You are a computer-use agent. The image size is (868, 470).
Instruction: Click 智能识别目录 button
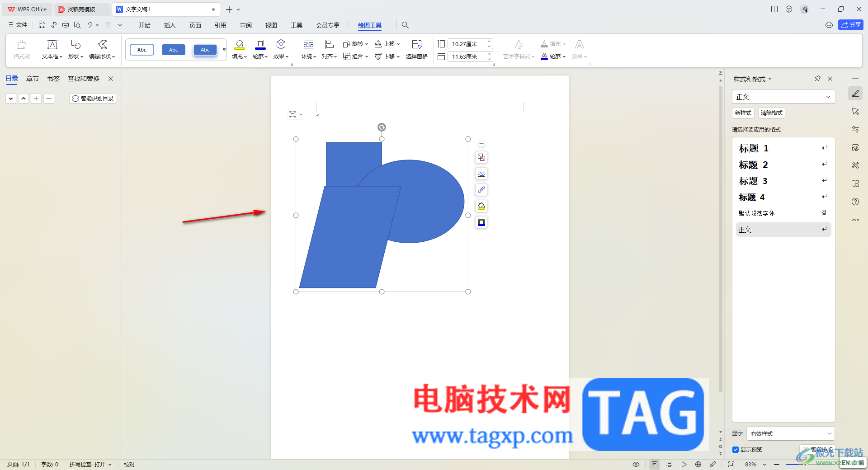[x=93, y=98]
